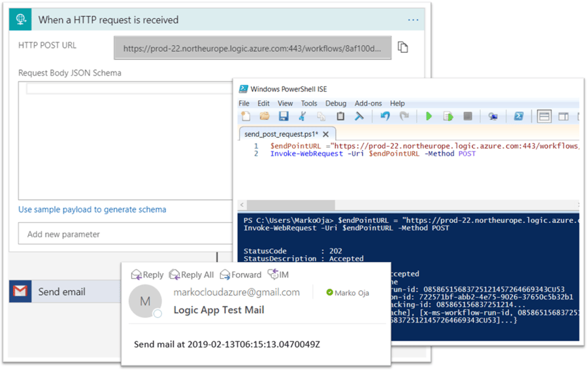Screen dimensions: 588x370
Task: Click the New Remote PowerShell Tab icon
Action: click(x=493, y=117)
